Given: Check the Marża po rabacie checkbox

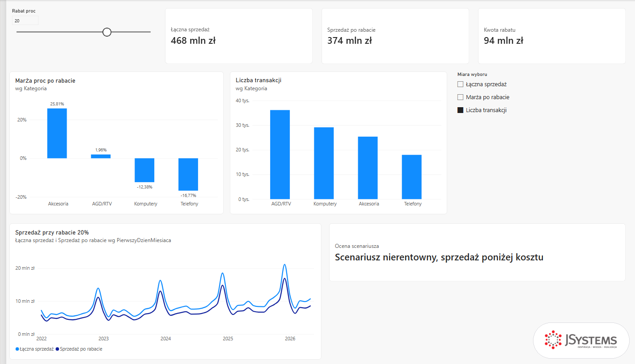Looking at the screenshot, I should click(460, 97).
